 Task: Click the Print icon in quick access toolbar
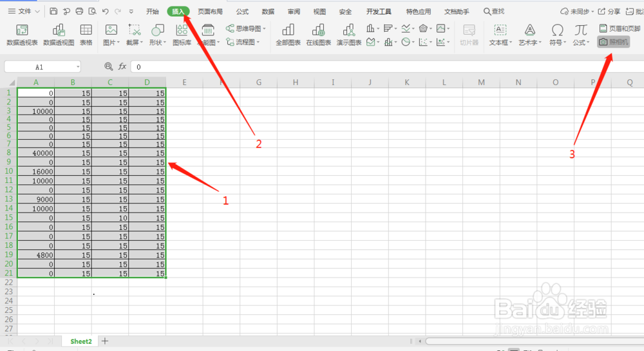click(79, 12)
